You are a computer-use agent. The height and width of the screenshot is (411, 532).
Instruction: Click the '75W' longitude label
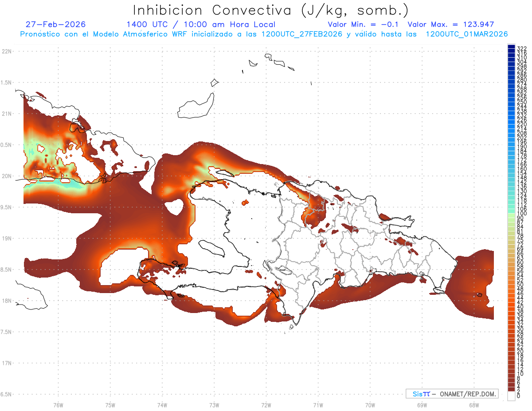point(110,404)
